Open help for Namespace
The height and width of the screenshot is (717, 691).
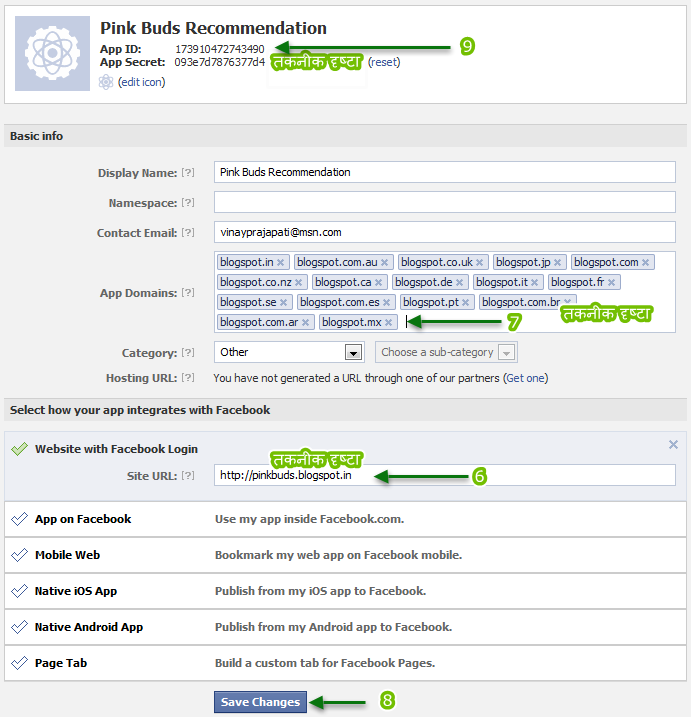187,203
